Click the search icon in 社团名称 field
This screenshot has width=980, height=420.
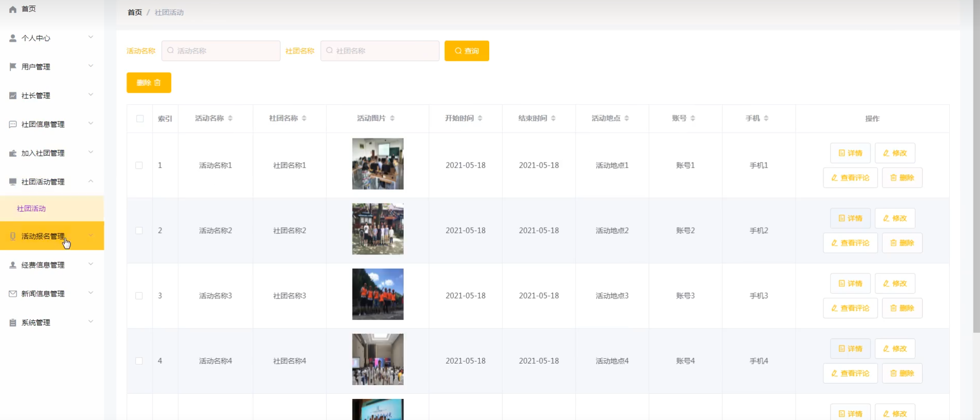click(329, 50)
